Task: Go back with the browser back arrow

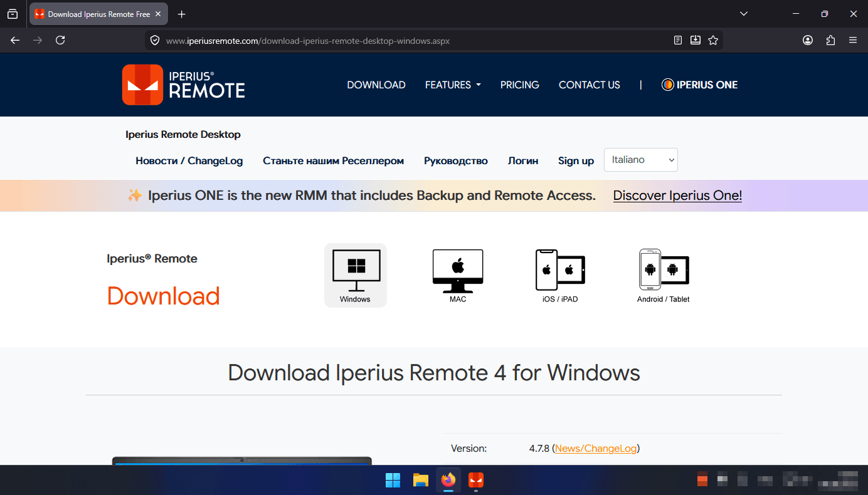Action: coord(15,40)
